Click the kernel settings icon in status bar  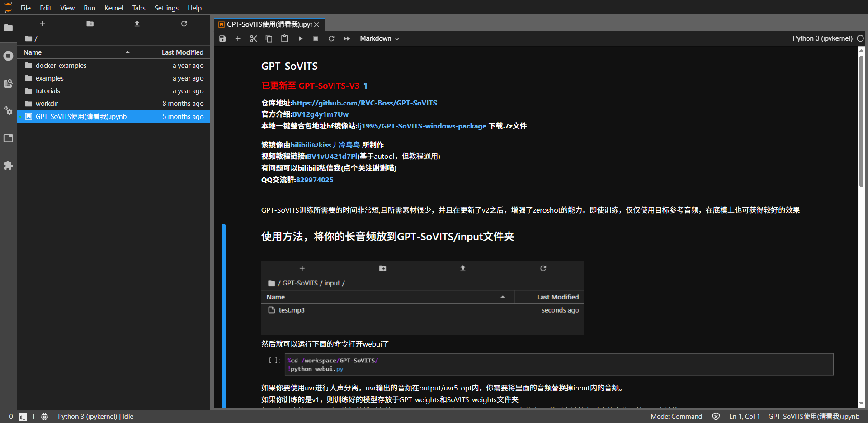click(44, 417)
